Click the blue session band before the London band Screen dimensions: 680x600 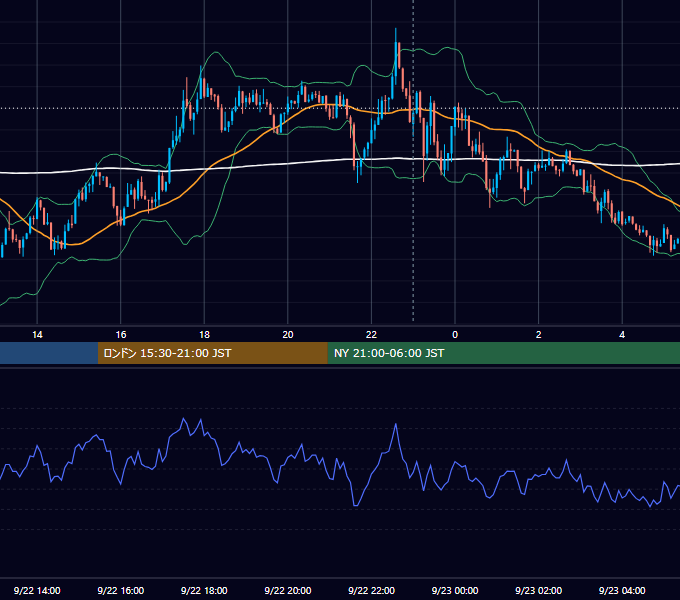[49, 353]
